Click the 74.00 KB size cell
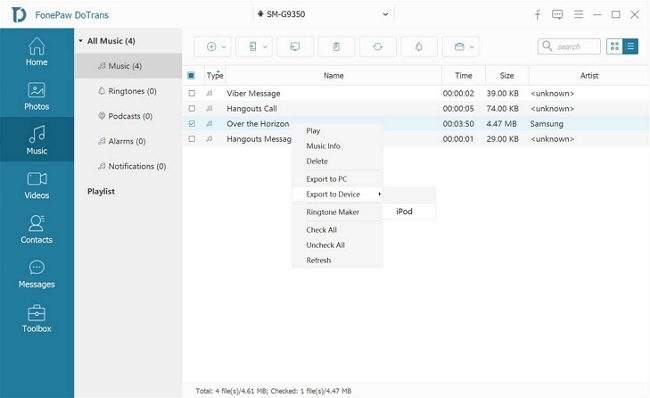 point(502,108)
